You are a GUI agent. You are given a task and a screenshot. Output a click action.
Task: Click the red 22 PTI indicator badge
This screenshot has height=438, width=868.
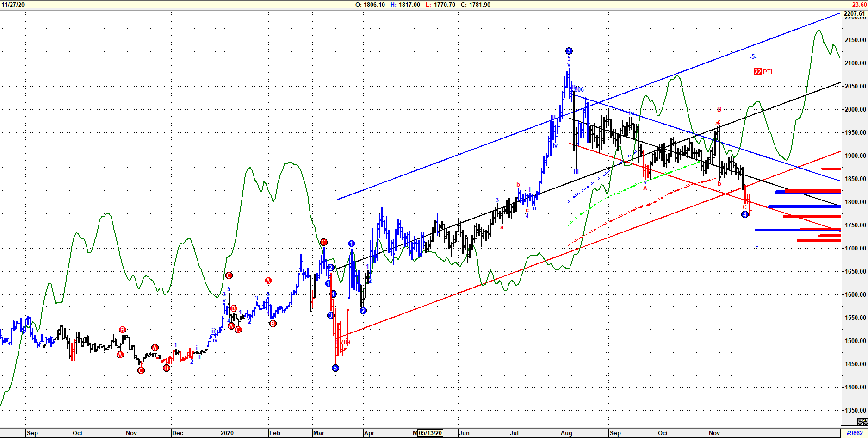pyautogui.click(x=763, y=72)
